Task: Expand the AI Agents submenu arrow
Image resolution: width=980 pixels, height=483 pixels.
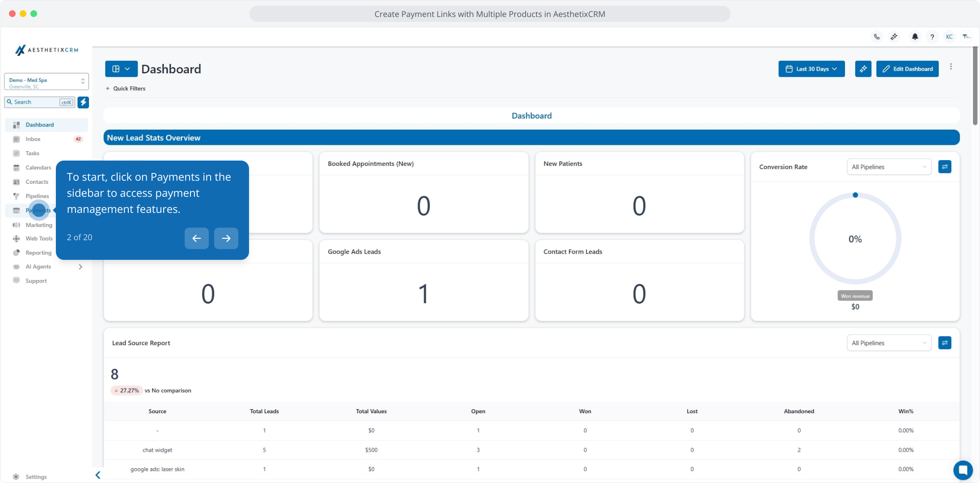Action: [80, 267]
